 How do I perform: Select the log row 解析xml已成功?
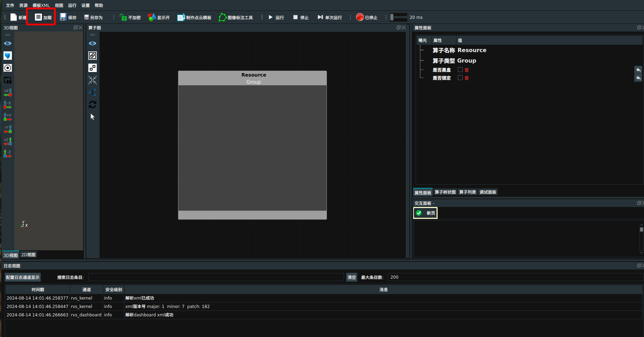pos(324,298)
